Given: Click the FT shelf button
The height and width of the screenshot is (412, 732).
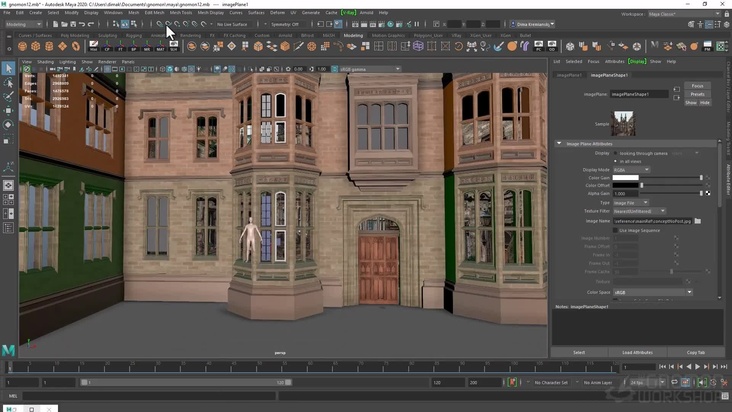Looking at the screenshot, I should (120, 46).
